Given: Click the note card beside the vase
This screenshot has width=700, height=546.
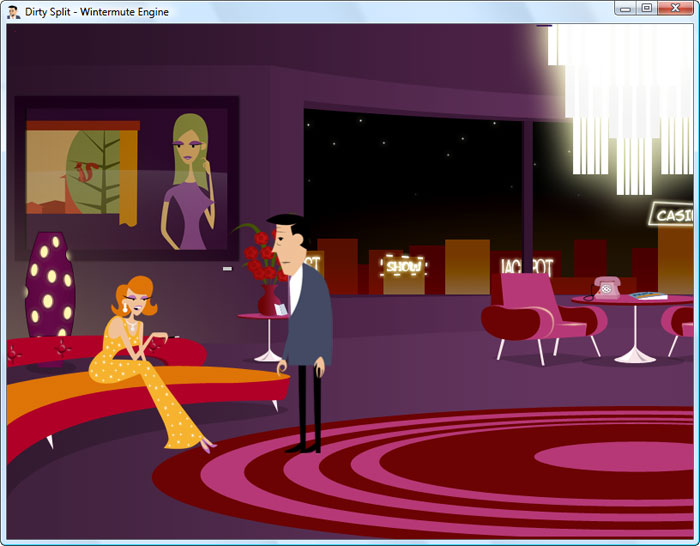Looking at the screenshot, I should (281, 309).
